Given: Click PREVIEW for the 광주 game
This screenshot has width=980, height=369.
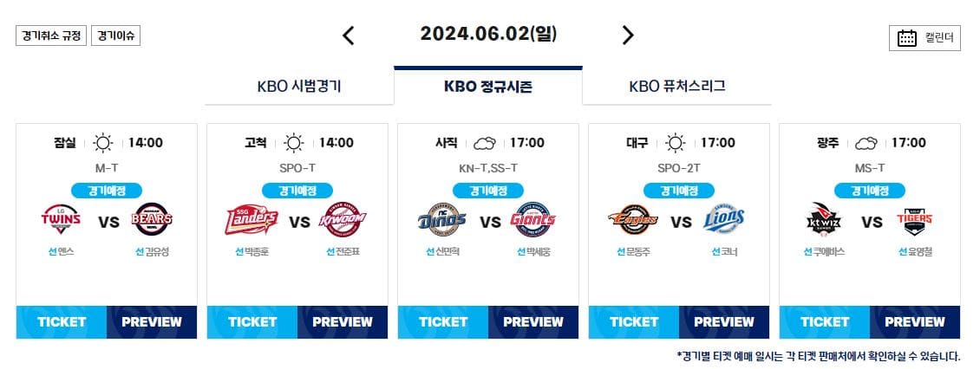Looking at the screenshot, I should (915, 322).
